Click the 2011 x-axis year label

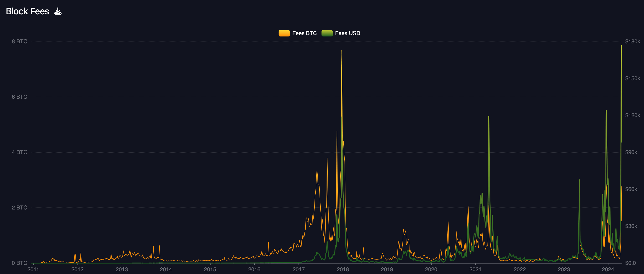click(33, 269)
